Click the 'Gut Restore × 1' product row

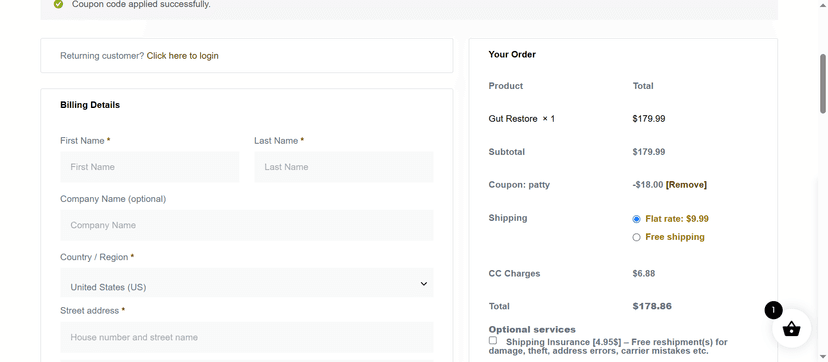tap(522, 119)
